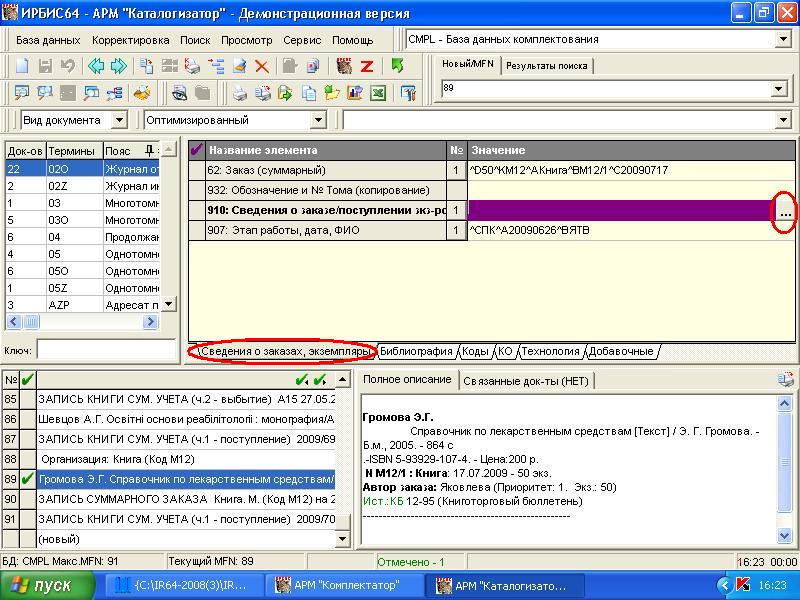This screenshot has height=600, width=800.
Task: Go to previous record with left arrow
Action: pos(96,66)
